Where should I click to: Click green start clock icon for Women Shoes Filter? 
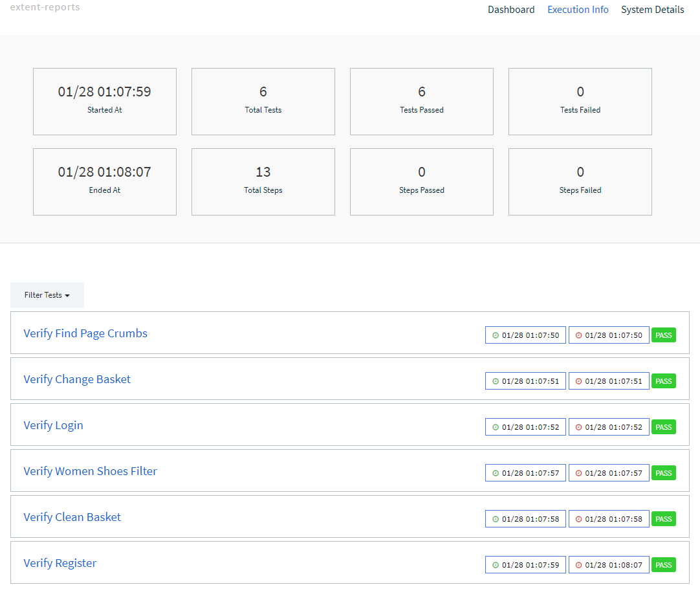tap(496, 473)
